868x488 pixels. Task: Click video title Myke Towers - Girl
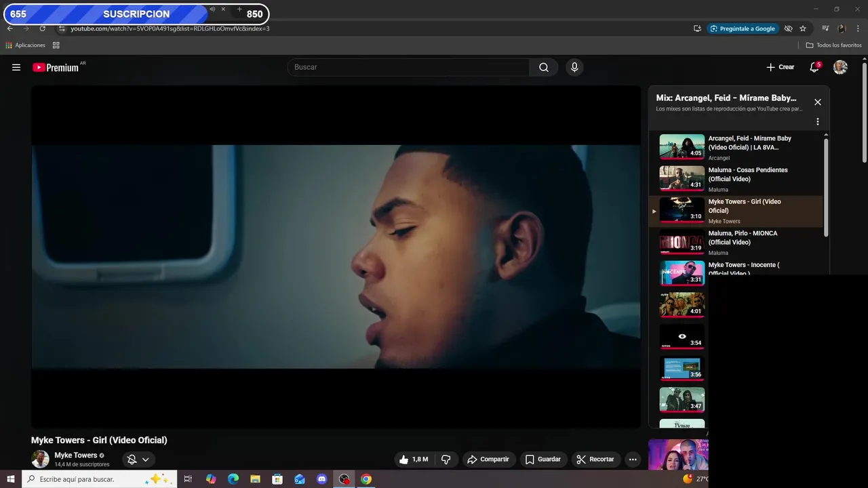[x=99, y=440]
